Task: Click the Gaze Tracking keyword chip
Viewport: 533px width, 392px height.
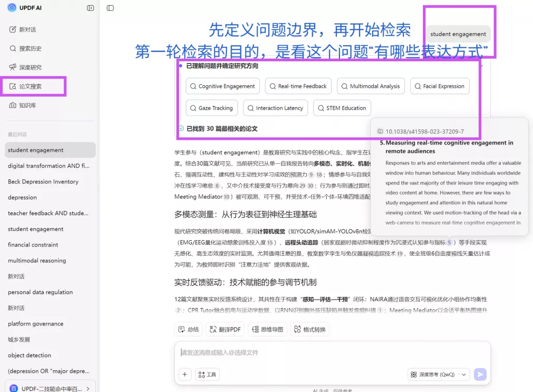Action: click(x=211, y=108)
